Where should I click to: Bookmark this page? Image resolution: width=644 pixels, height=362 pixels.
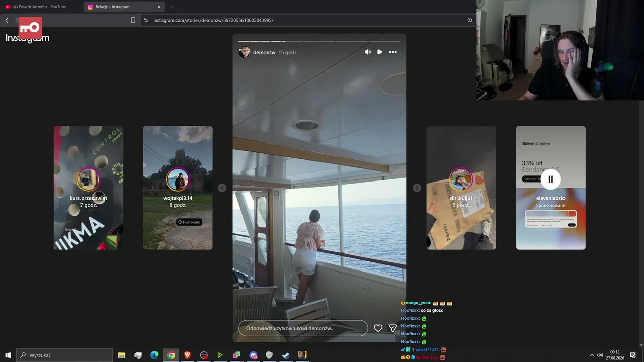click(133, 20)
